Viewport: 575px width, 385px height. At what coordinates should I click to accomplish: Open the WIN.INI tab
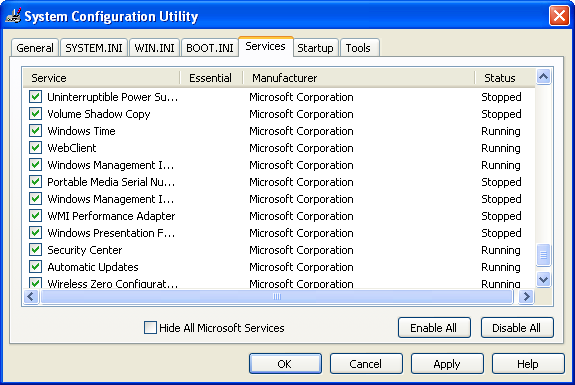coord(154,48)
